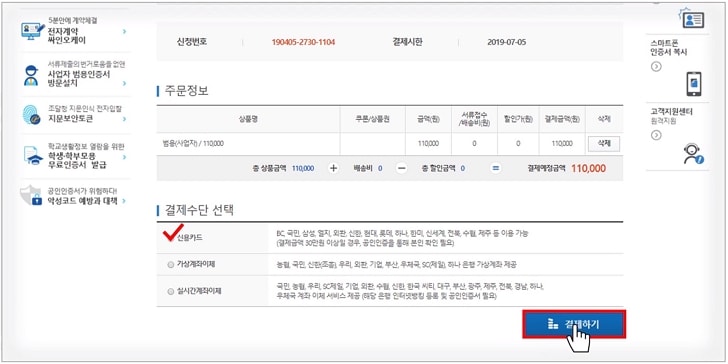Click the 결제금액(원) column header
The height and width of the screenshot is (364, 728).
coord(562,119)
